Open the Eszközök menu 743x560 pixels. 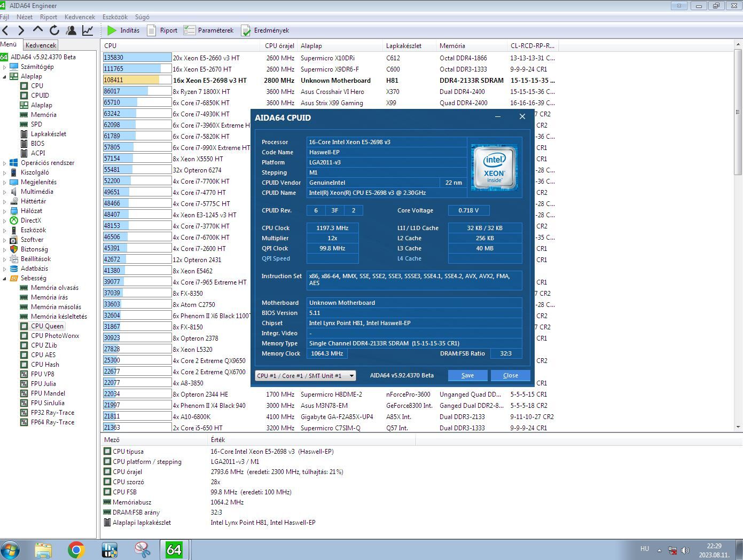115,17
